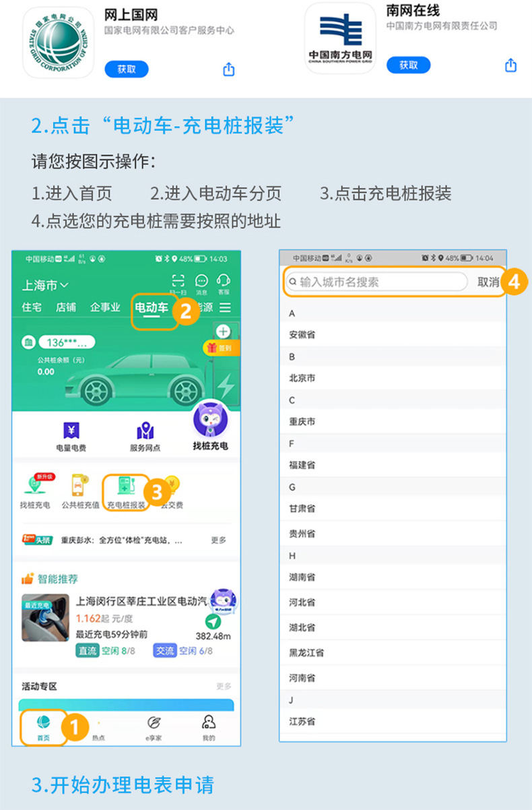
Task: Select 河南省 from the city list
Action: click(x=393, y=677)
